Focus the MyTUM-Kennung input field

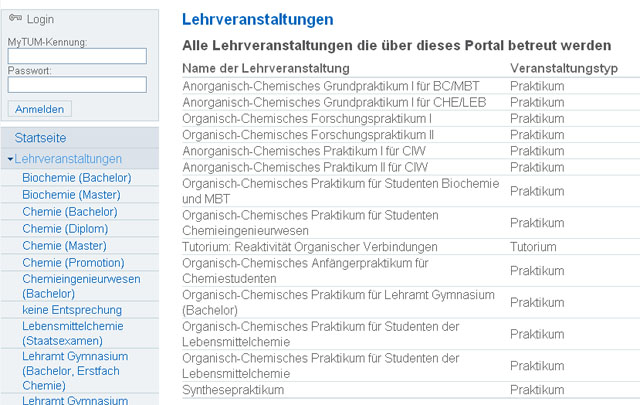[x=77, y=56]
